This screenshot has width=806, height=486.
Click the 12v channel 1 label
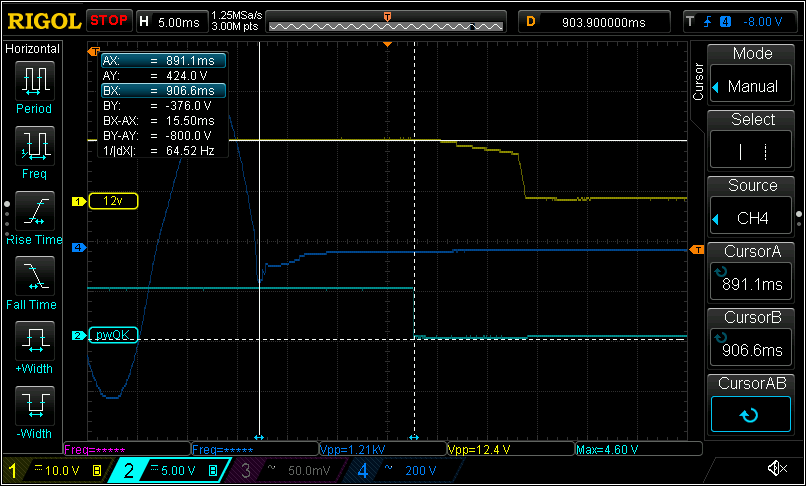point(113,201)
